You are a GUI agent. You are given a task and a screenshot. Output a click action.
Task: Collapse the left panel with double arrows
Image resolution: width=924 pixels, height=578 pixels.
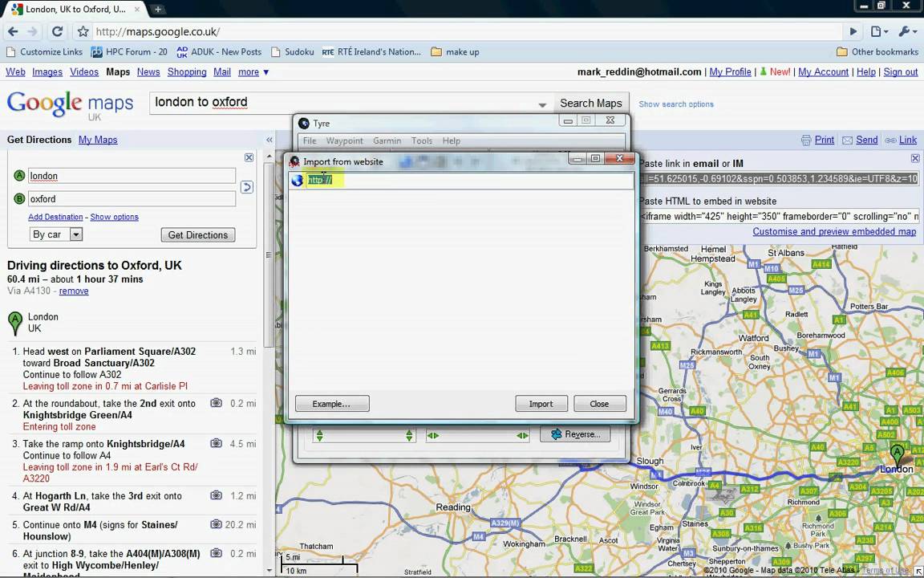click(269, 140)
